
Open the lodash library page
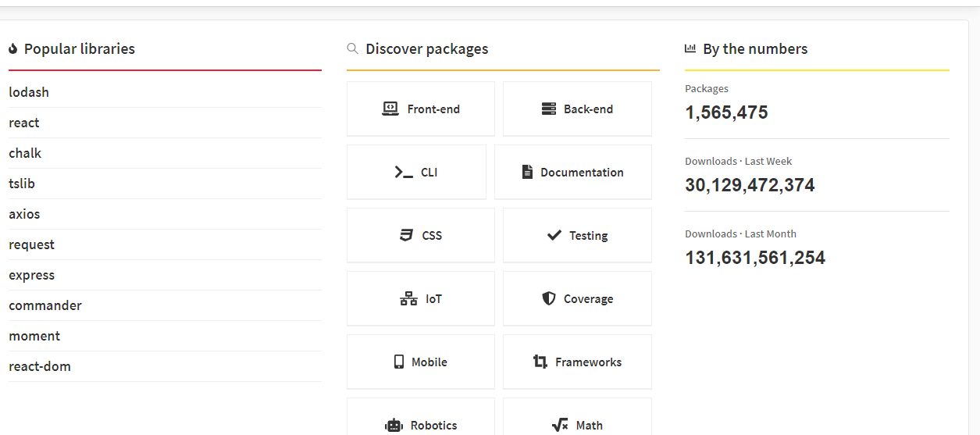[x=29, y=92]
